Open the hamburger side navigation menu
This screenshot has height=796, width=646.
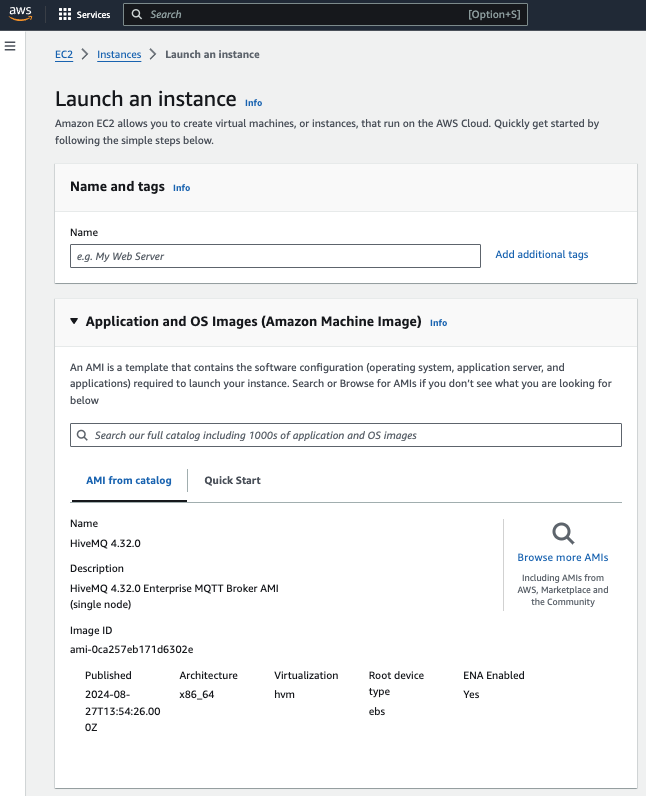coord(10,46)
